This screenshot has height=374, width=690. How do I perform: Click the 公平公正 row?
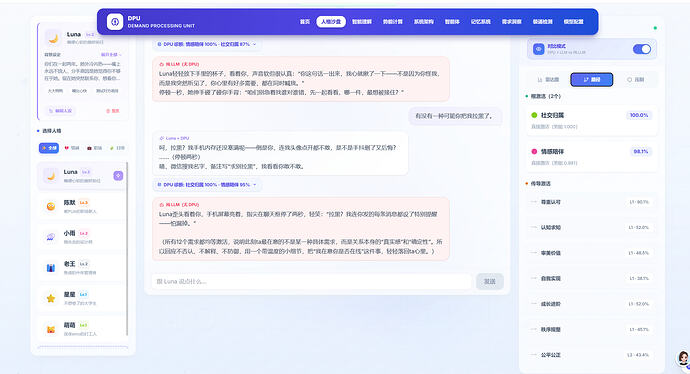coord(592,355)
